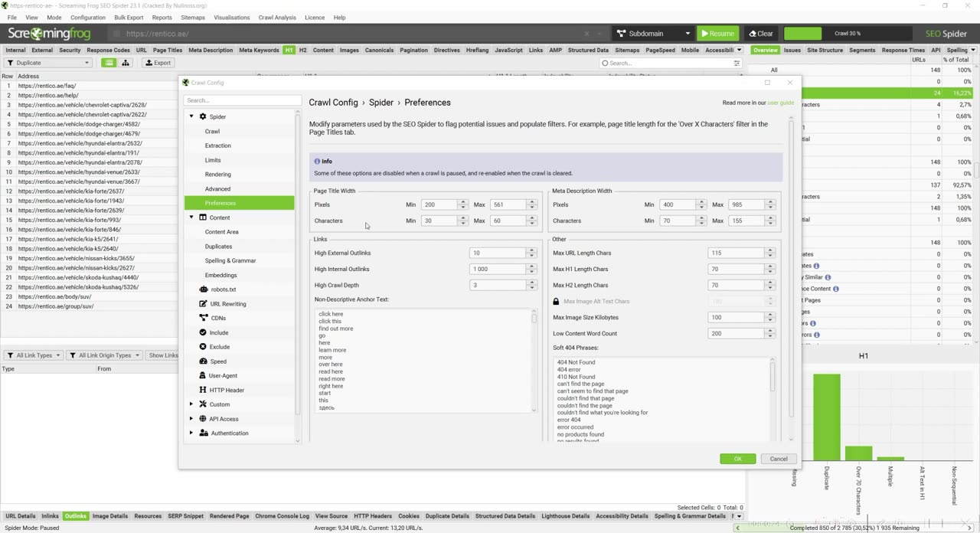Click the Clear crawl button
The width and height of the screenshot is (980, 533).
[x=761, y=34]
